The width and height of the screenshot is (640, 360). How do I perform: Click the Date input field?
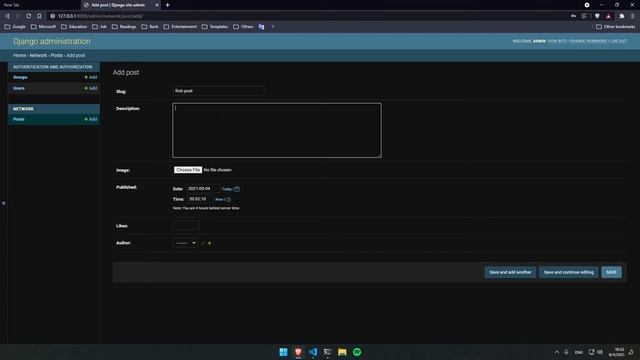[202, 189]
